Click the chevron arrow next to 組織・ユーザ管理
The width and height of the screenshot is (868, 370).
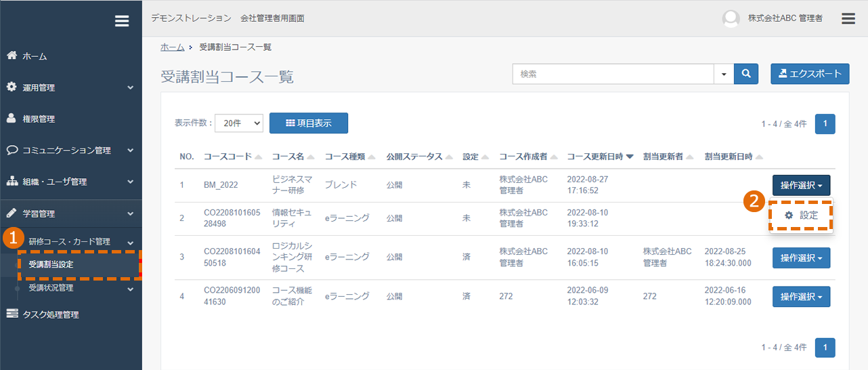[130, 182]
